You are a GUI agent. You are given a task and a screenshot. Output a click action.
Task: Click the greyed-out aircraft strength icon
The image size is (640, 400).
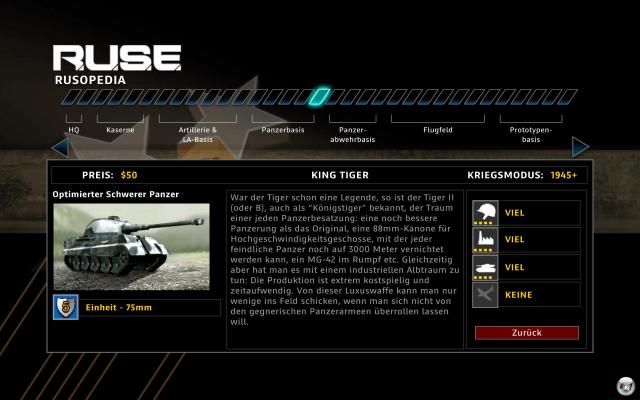pos(485,295)
